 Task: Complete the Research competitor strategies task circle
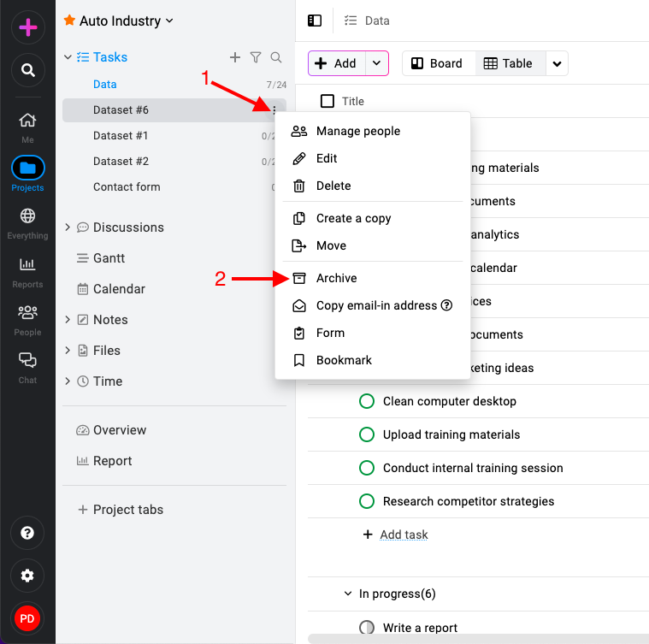pyautogui.click(x=367, y=501)
